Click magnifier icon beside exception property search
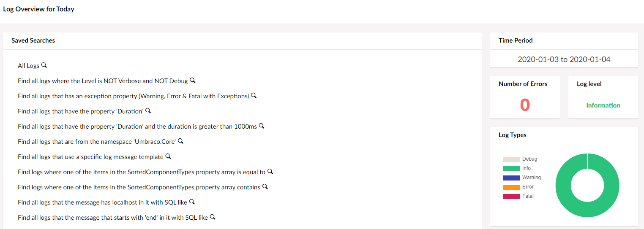The height and width of the screenshot is (229, 644). [x=254, y=96]
